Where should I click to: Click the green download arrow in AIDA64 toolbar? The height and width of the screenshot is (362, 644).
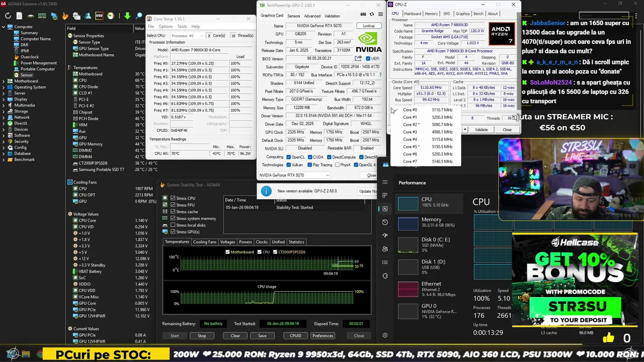point(127,16)
